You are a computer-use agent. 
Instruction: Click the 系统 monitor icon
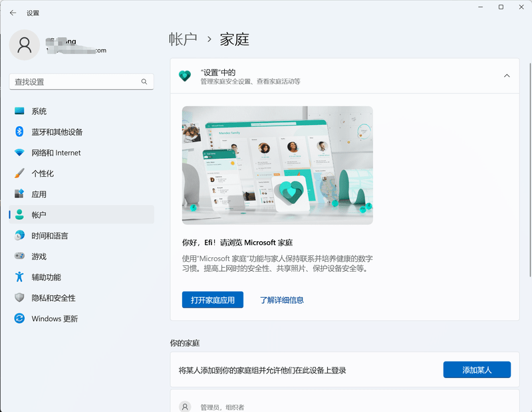[19, 111]
